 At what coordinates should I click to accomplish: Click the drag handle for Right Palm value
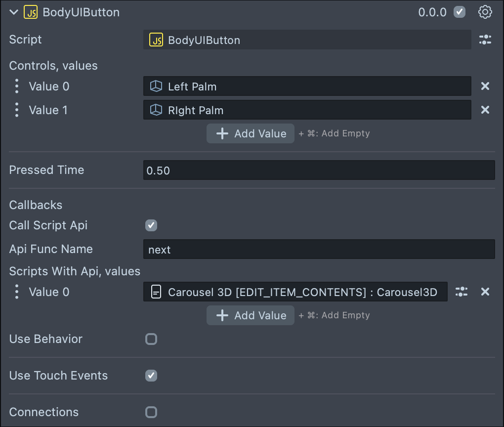click(17, 110)
